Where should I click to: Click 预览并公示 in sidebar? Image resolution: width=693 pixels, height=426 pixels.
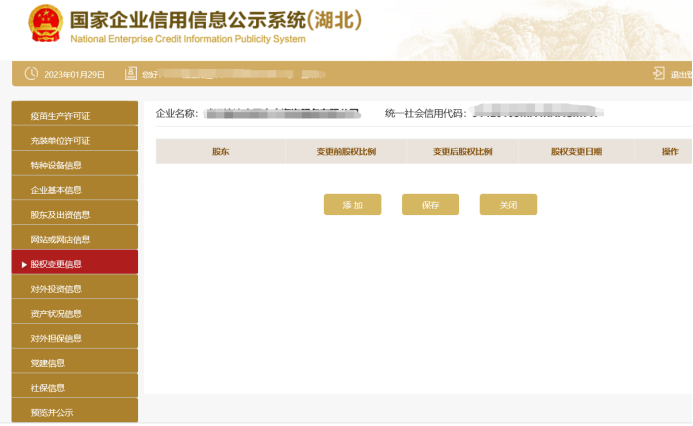click(x=74, y=412)
